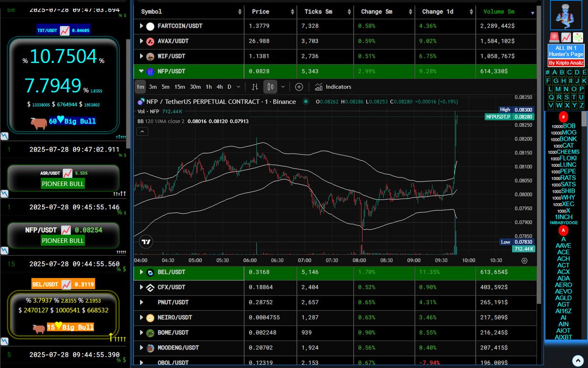
Task: Open chart settings gear on time axis
Action: 525,261
